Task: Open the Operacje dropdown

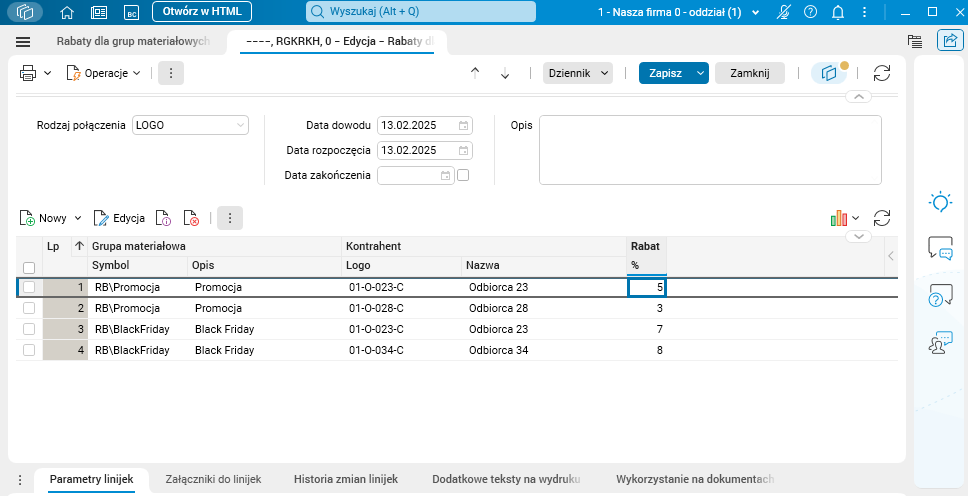Action: pos(103,73)
